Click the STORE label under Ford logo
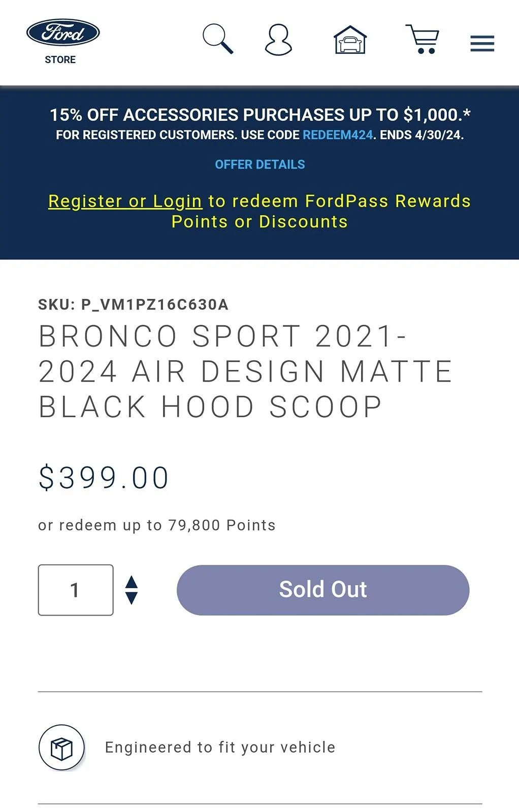This screenshot has width=519, height=812. pos(61,59)
